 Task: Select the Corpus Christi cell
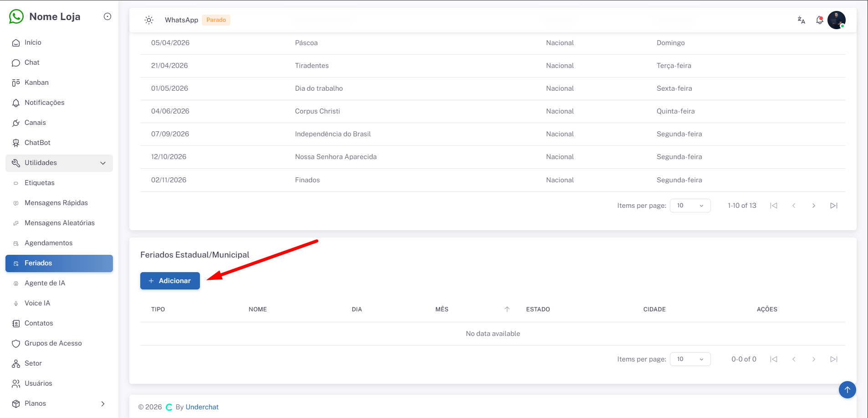coord(317,111)
